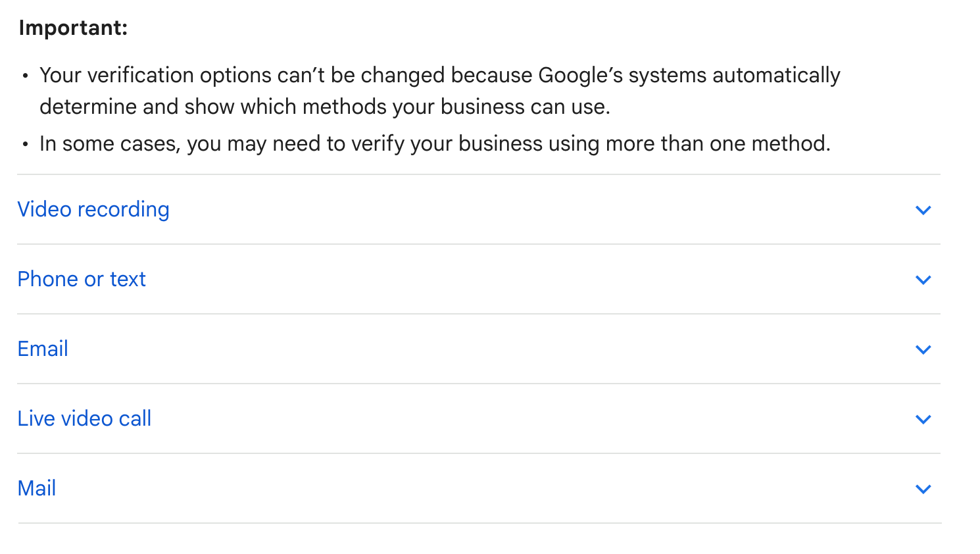Click the first bullet point marker

[x=25, y=76]
